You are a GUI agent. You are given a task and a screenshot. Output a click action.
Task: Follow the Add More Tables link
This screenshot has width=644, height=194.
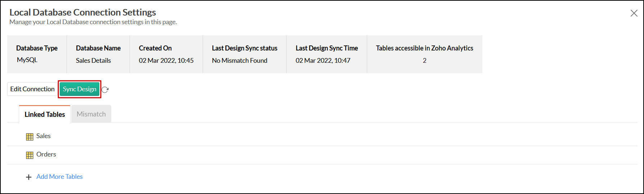pyautogui.click(x=59, y=177)
